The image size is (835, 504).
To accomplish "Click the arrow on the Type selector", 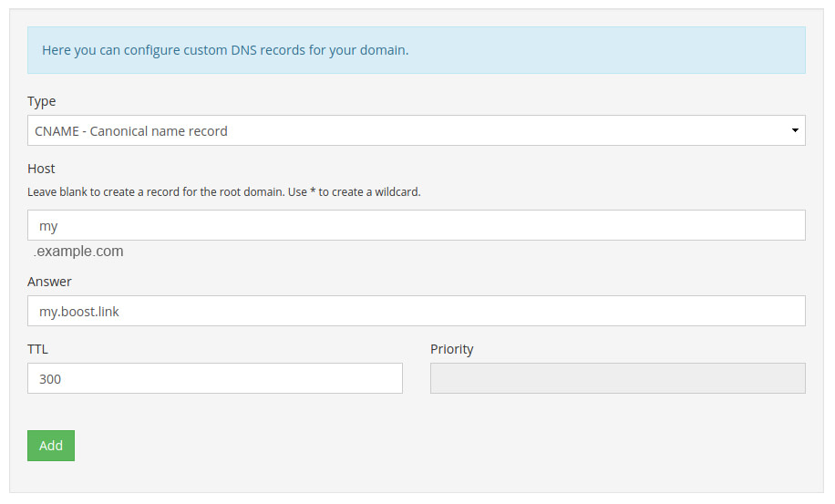I will (x=795, y=130).
